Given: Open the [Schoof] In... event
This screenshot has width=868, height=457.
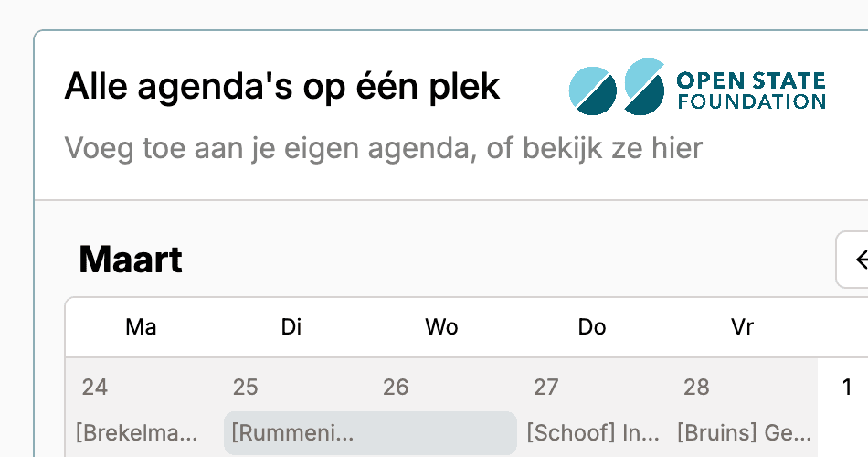Looking at the screenshot, I should (x=593, y=432).
